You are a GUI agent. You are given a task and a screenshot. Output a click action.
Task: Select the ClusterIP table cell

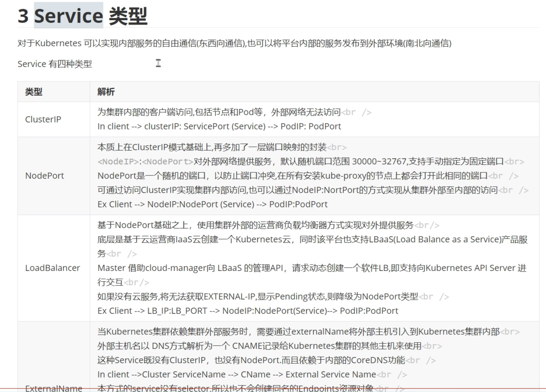43,119
